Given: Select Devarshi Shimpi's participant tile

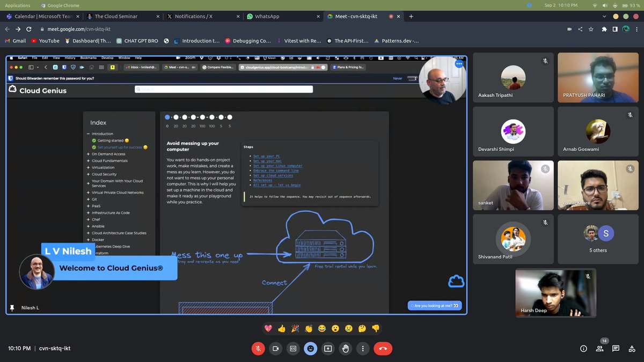Looking at the screenshot, I should [513, 131].
